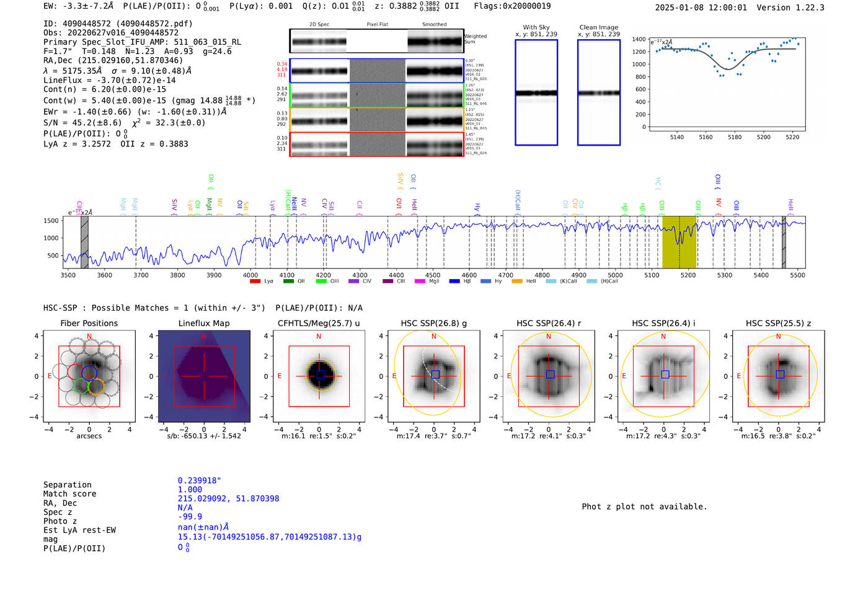Open the Fiber Positions cutout image
This screenshot has width=868, height=591.
89,376
